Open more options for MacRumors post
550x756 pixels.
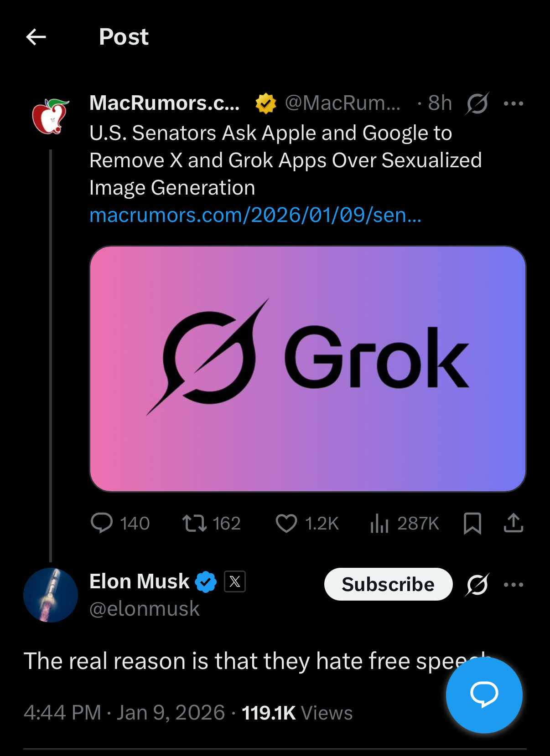[x=513, y=103]
